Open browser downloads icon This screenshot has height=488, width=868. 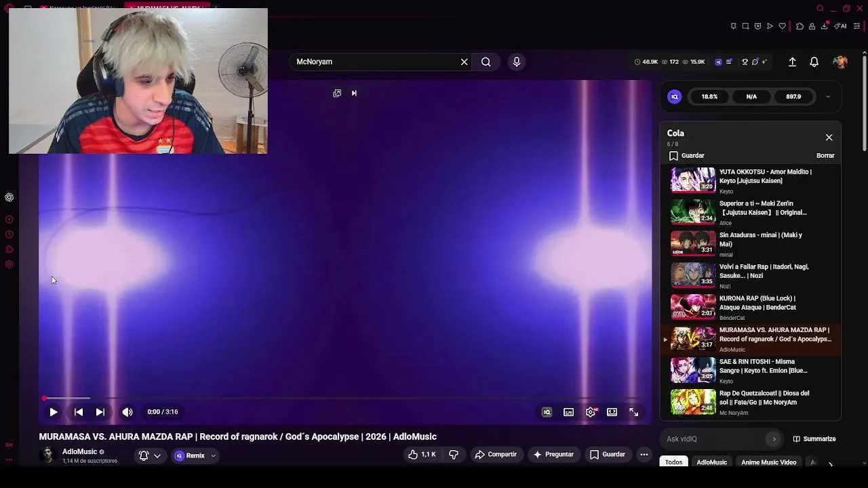point(824,26)
